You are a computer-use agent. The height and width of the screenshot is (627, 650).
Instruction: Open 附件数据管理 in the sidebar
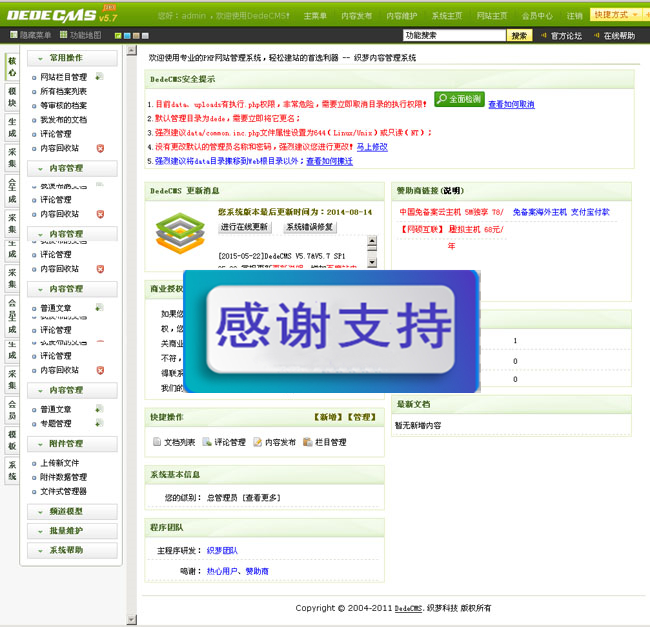(63, 477)
